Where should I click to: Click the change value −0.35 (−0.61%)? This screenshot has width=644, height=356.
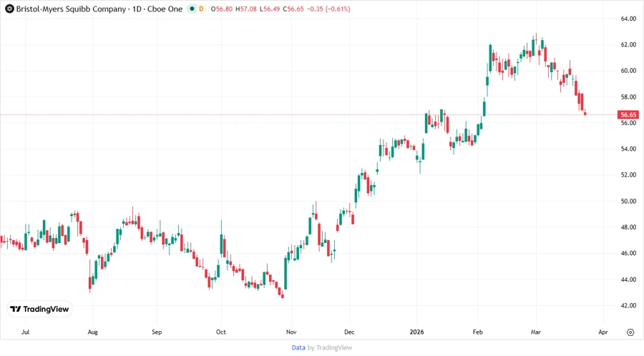pos(328,9)
